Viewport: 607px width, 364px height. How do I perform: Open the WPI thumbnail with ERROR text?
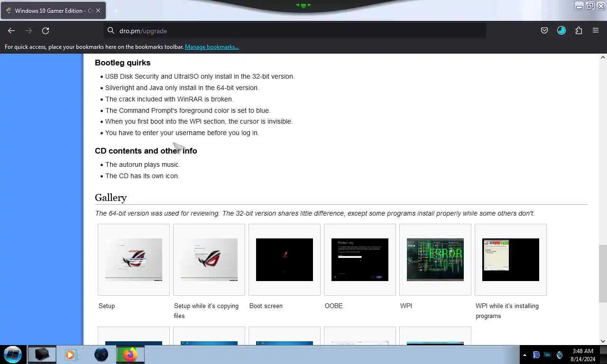pos(435,260)
